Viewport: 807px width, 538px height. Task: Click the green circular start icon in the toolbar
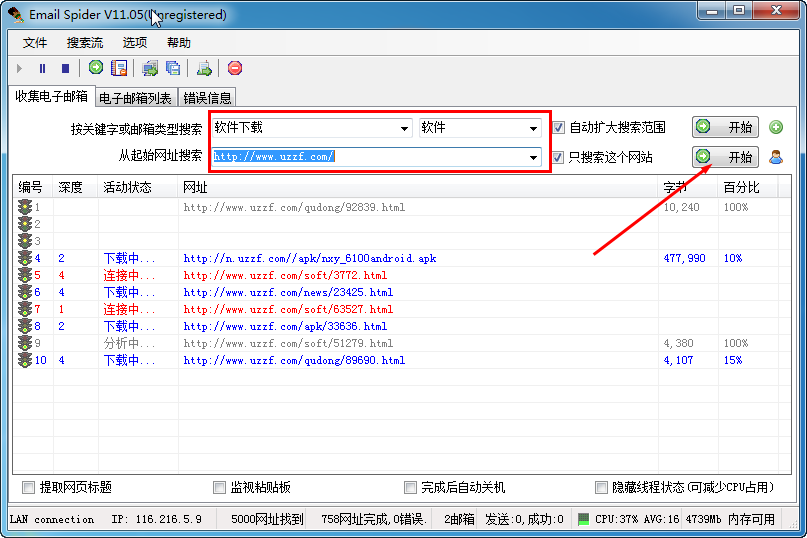[96, 67]
